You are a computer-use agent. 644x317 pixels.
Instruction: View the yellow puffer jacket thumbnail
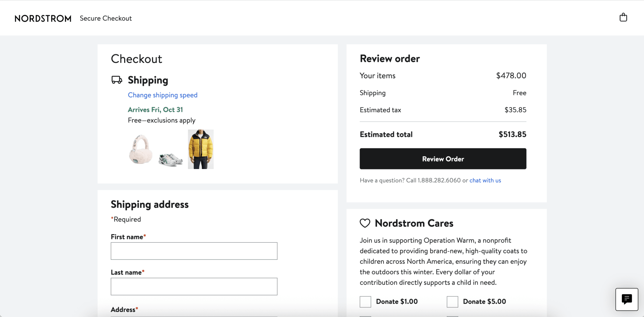[x=201, y=149]
